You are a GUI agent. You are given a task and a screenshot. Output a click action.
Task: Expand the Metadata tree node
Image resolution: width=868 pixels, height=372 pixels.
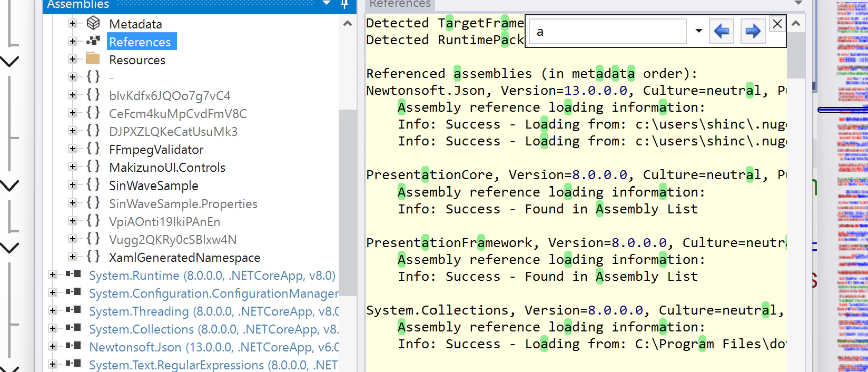(73, 23)
